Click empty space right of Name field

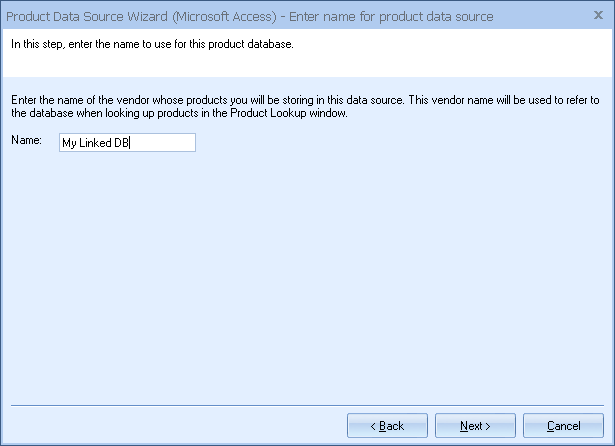point(400,143)
